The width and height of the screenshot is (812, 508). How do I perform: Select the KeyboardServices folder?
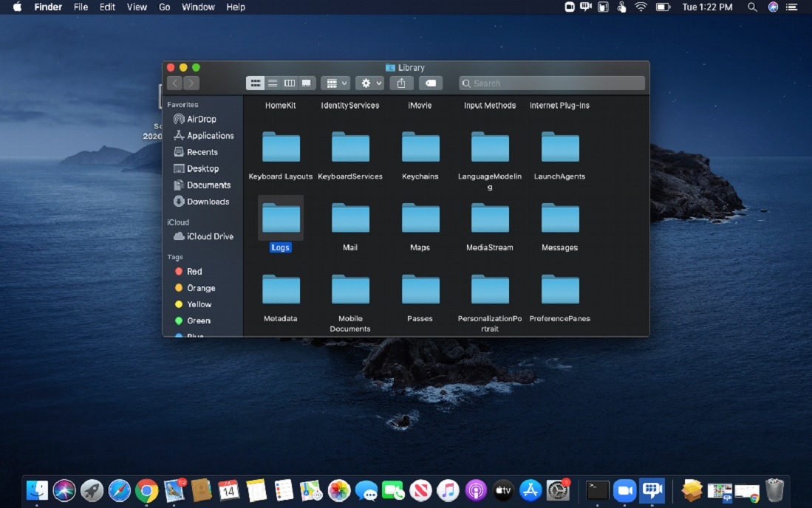coord(351,148)
